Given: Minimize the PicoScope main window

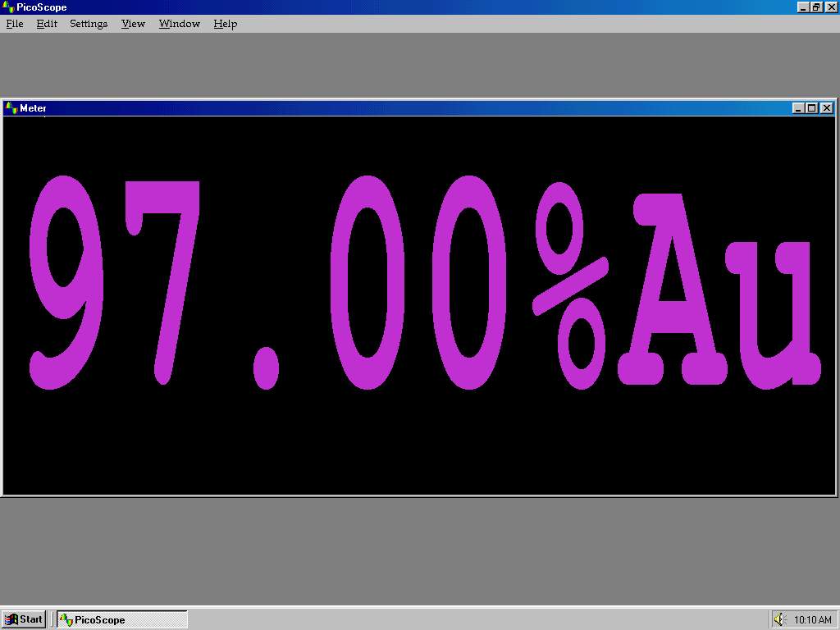Looking at the screenshot, I should 802,7.
